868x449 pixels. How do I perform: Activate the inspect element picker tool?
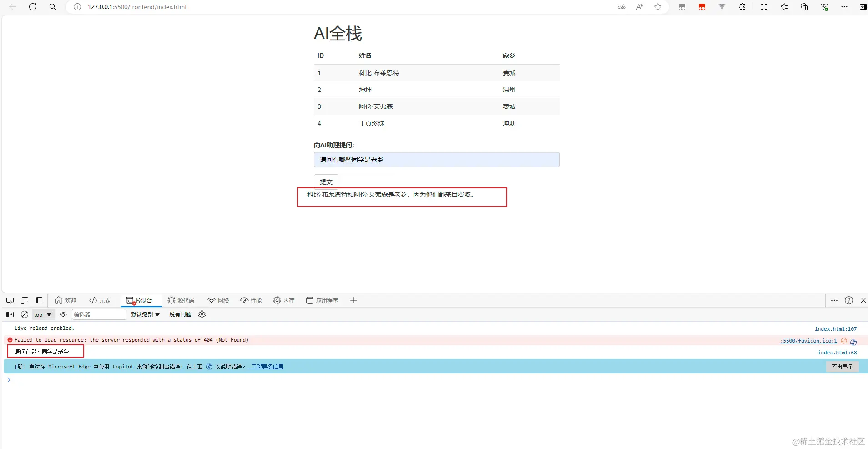click(10, 300)
